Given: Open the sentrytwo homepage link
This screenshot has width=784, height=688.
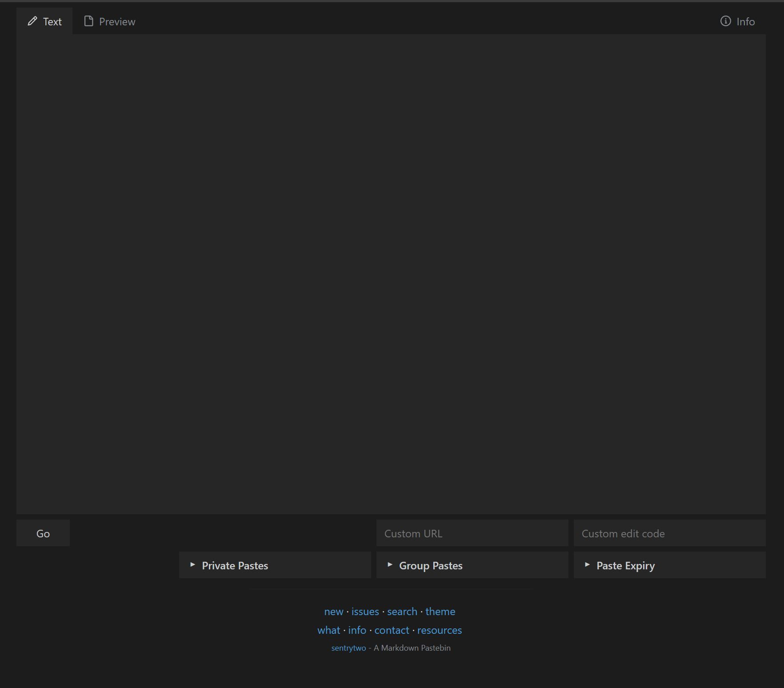Looking at the screenshot, I should (348, 648).
